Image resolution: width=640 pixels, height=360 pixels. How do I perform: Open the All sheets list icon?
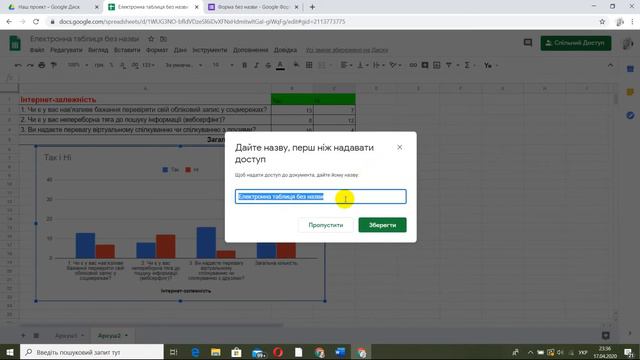pyautogui.click(x=36, y=336)
